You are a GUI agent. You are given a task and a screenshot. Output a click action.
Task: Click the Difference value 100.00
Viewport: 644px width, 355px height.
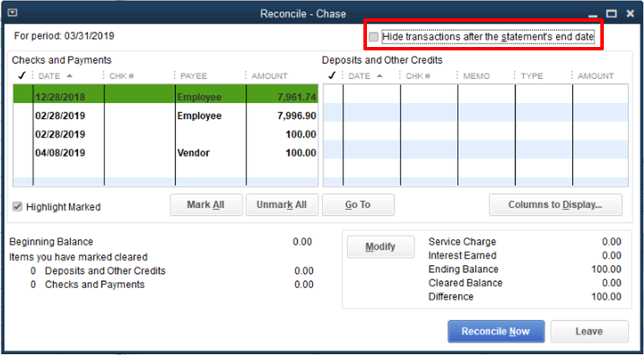[606, 297]
